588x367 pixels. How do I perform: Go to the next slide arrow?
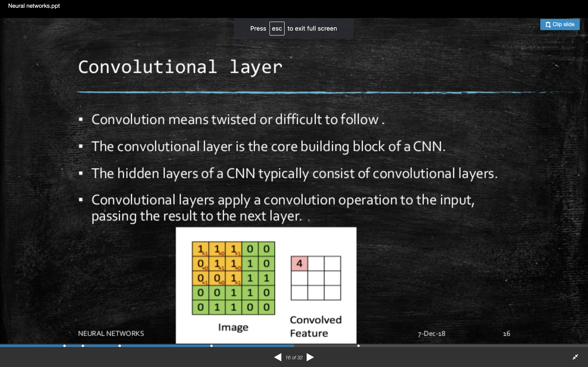(310, 357)
